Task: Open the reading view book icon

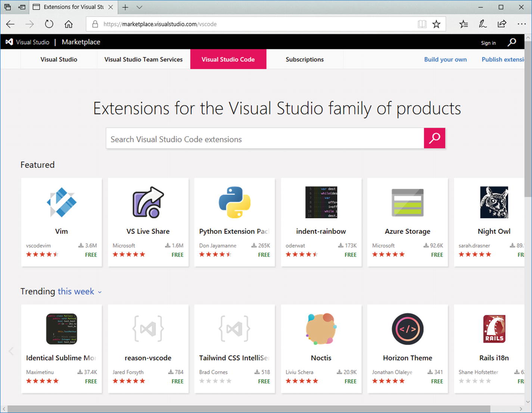Action: [x=422, y=24]
